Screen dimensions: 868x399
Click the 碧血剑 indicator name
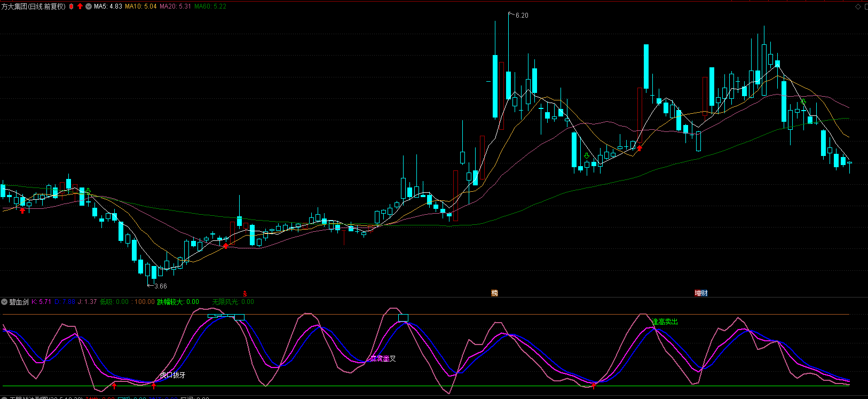(x=19, y=302)
